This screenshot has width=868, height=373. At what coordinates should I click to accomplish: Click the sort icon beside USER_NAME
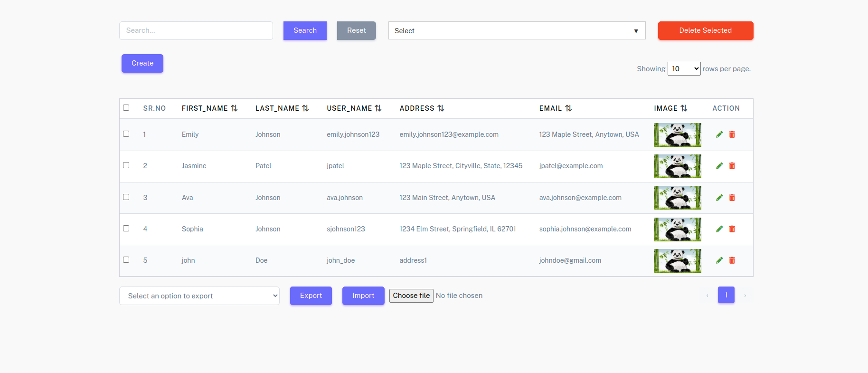(x=378, y=108)
